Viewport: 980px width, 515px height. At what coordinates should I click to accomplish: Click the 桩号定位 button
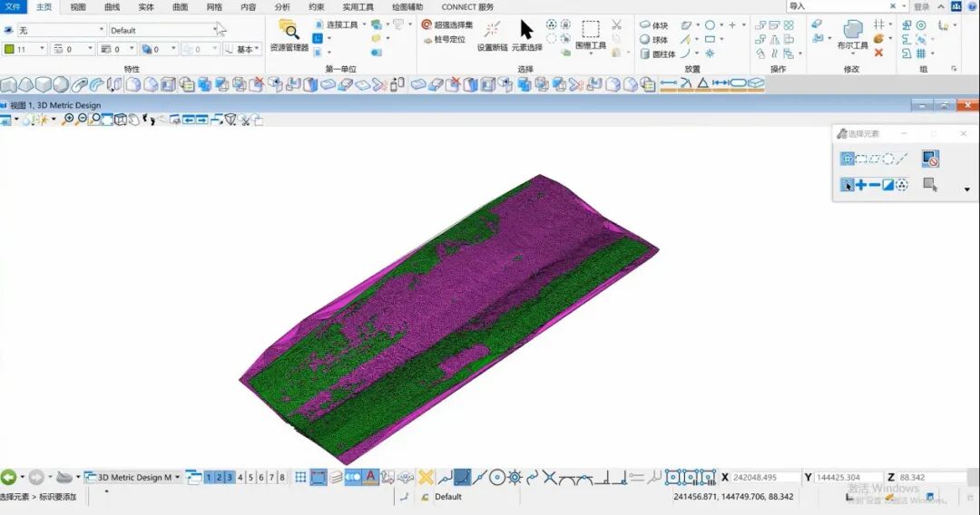point(444,39)
